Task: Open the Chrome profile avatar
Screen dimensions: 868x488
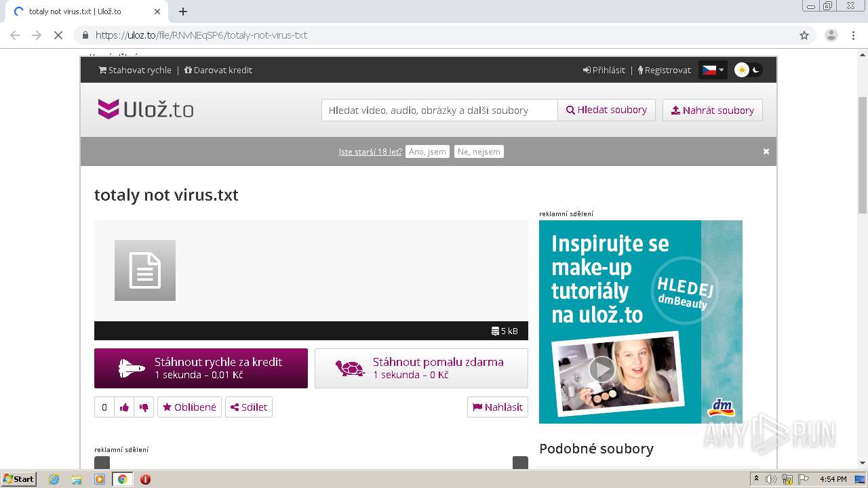Action: [831, 35]
